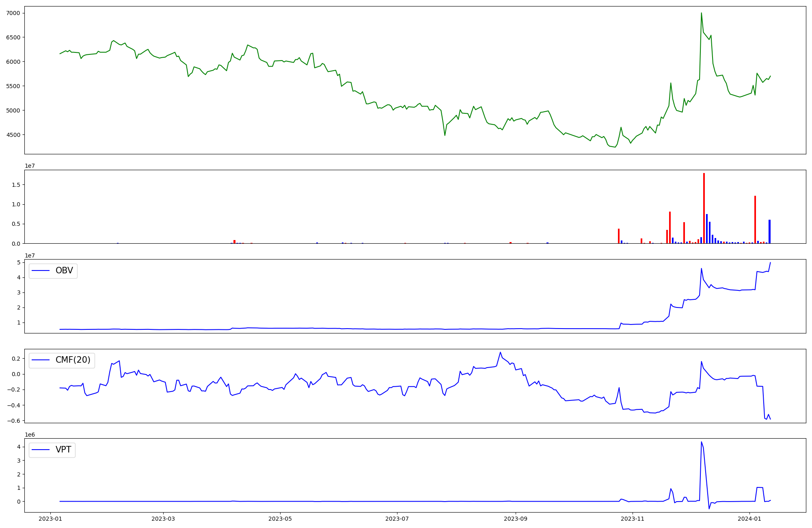Click the 2023-09 x-axis date label

click(516, 519)
